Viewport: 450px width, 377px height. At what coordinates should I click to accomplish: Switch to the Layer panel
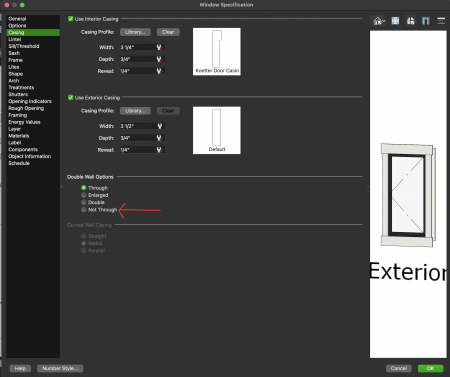(x=33, y=129)
